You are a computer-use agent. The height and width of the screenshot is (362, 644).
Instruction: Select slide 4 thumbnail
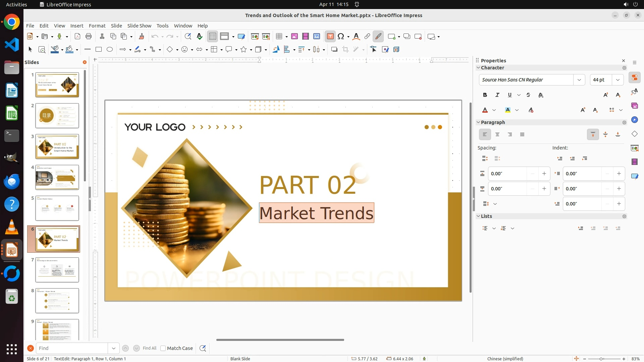[x=57, y=177]
